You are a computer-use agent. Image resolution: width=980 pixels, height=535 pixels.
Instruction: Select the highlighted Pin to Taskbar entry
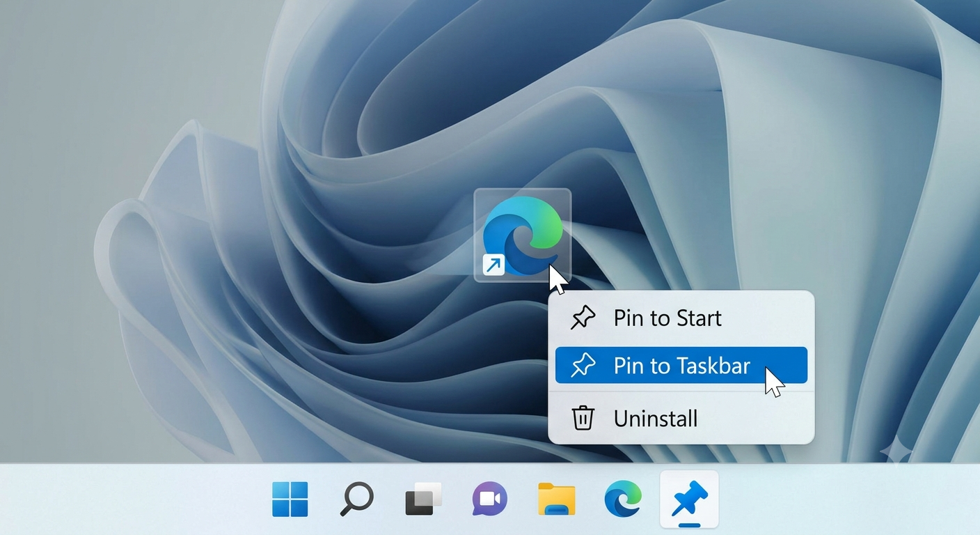point(681,366)
